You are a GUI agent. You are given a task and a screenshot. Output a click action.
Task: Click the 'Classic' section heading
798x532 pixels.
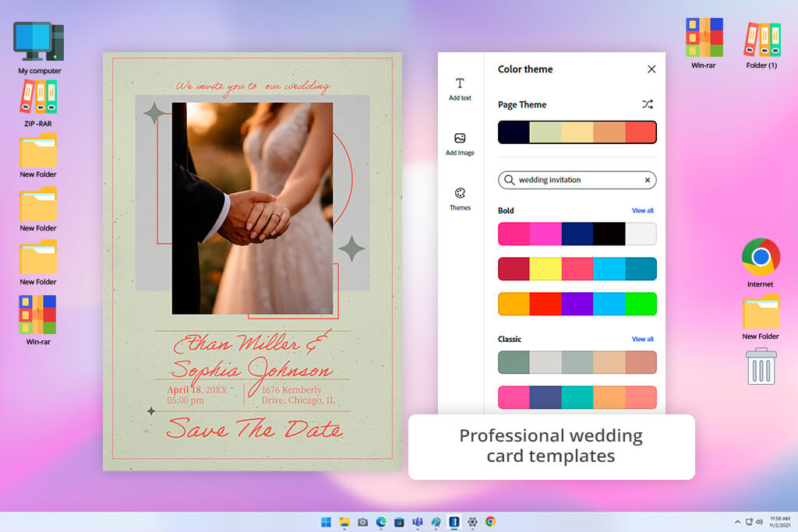(x=510, y=340)
